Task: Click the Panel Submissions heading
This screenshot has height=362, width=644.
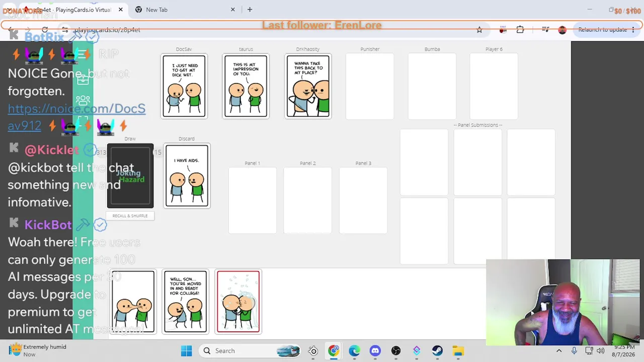Action: [478, 125]
